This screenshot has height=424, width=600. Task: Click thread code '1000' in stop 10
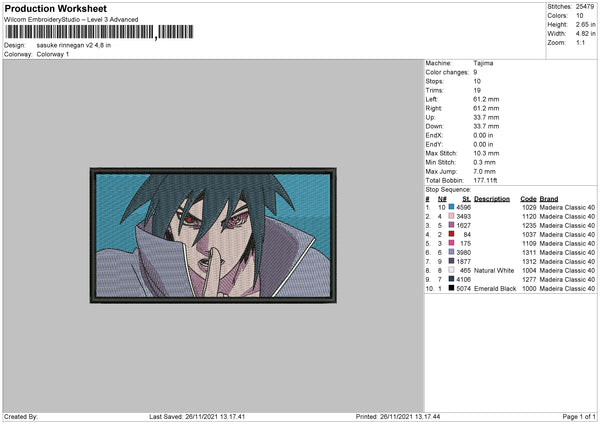point(529,289)
